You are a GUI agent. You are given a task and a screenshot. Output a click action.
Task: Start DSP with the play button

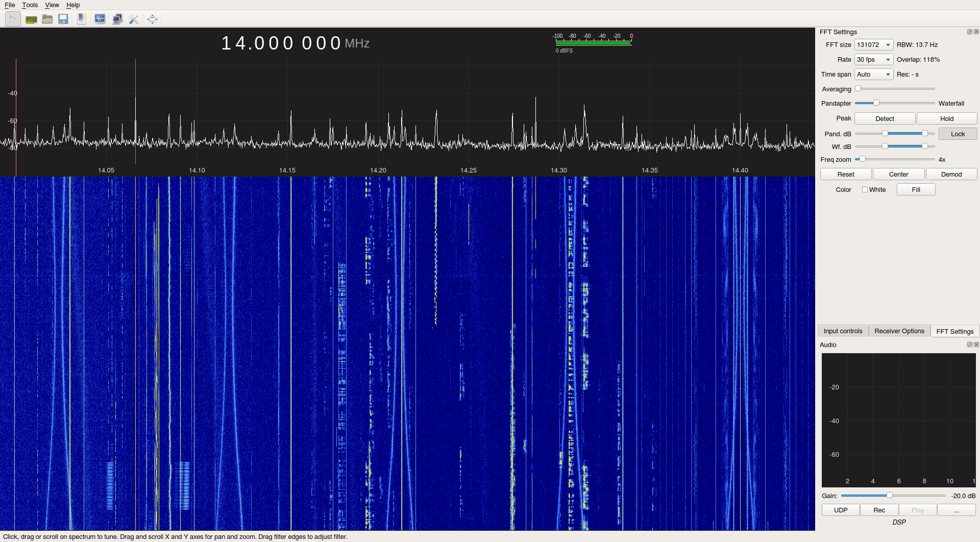click(x=13, y=19)
